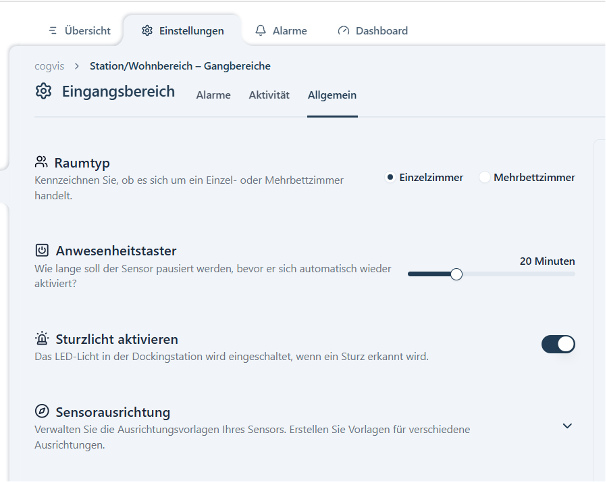Click the Anwesenheitstaster button icon
This screenshot has height=482, width=606.
click(41, 250)
